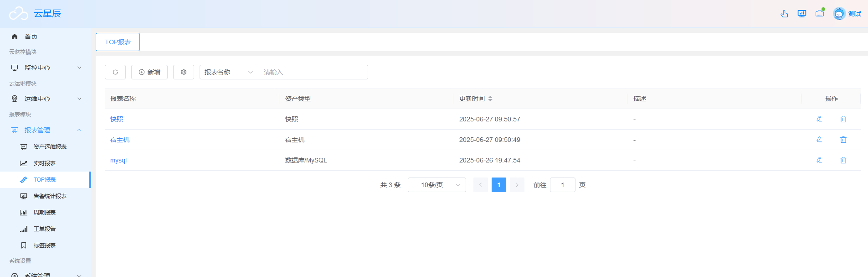Delete the 宿主机 report row

point(843,140)
